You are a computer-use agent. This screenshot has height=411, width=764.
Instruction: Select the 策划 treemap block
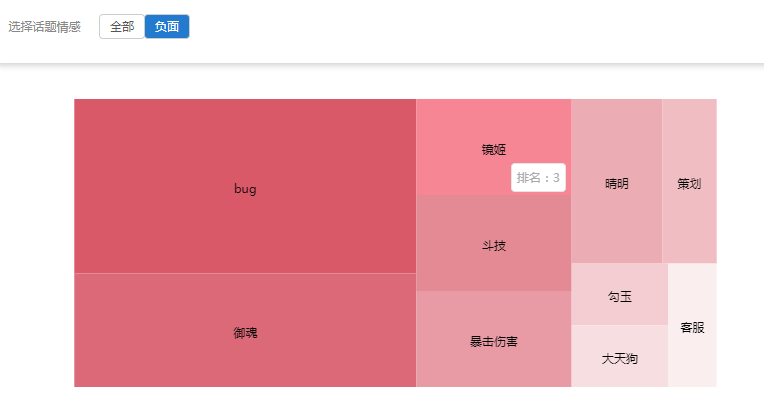click(x=689, y=182)
